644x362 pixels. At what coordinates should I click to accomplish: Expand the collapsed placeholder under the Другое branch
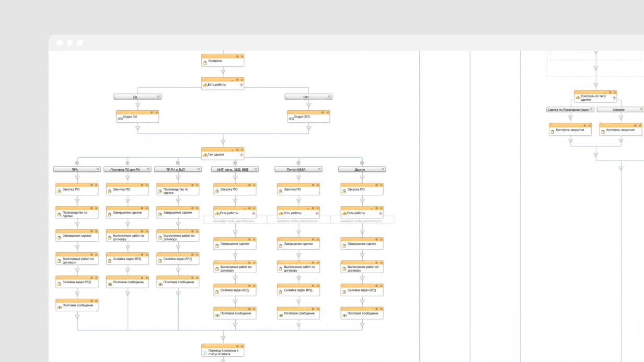[x=362, y=221]
